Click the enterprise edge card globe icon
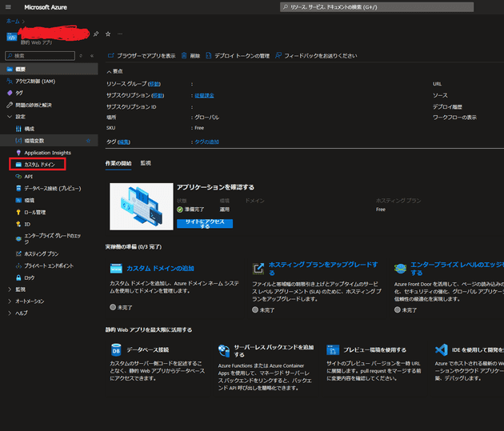This screenshot has width=504, height=431. [x=401, y=268]
